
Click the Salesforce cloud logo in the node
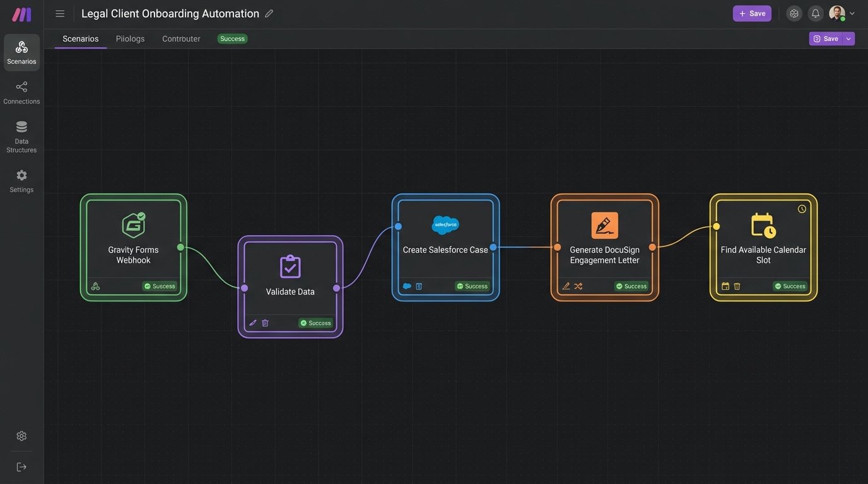tap(445, 225)
